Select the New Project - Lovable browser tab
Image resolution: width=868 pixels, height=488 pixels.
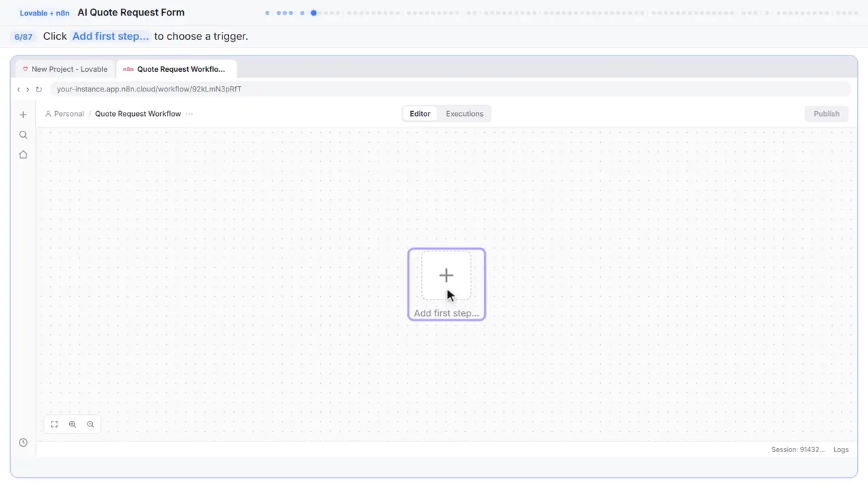coord(65,69)
